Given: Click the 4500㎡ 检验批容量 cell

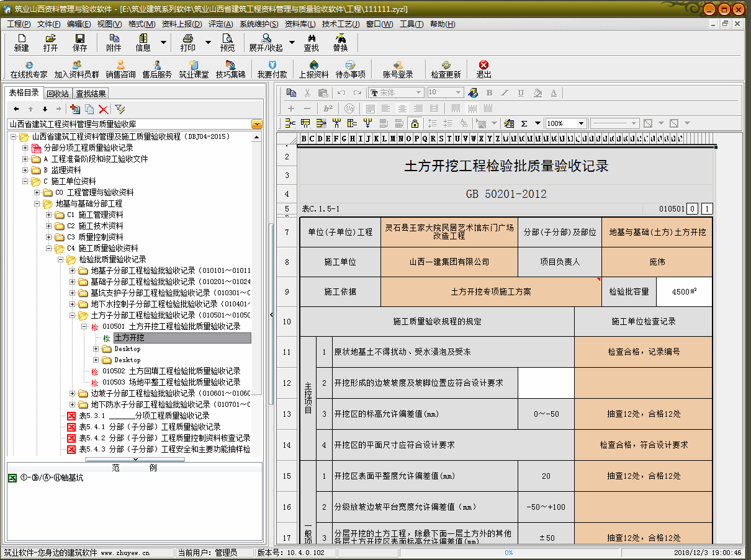Looking at the screenshot, I should (684, 291).
